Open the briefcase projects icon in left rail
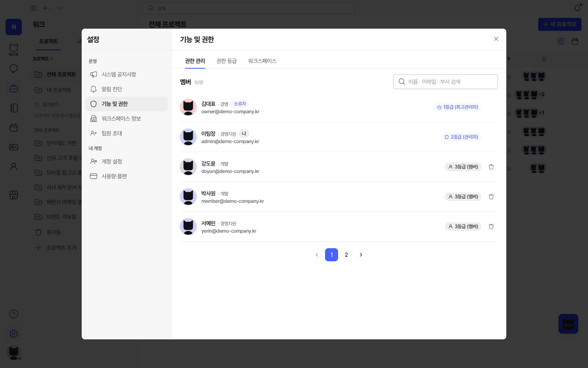The width and height of the screenshot is (588, 368). pos(13,88)
